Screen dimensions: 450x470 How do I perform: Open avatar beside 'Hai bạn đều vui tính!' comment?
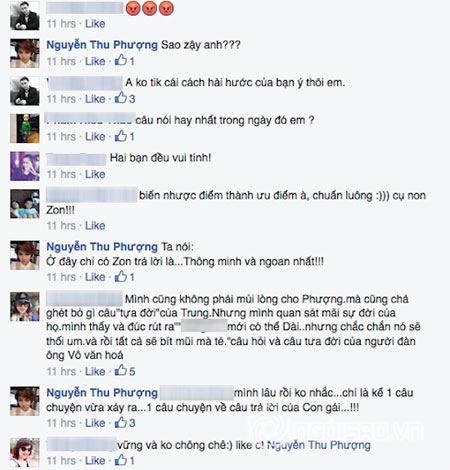pos(25,166)
